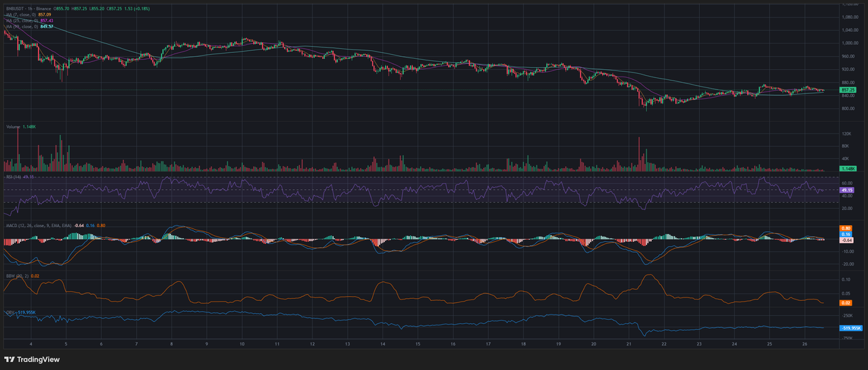The height and width of the screenshot is (370, 868).
Task: Click the 960.00 price axis label
Action: (848, 56)
